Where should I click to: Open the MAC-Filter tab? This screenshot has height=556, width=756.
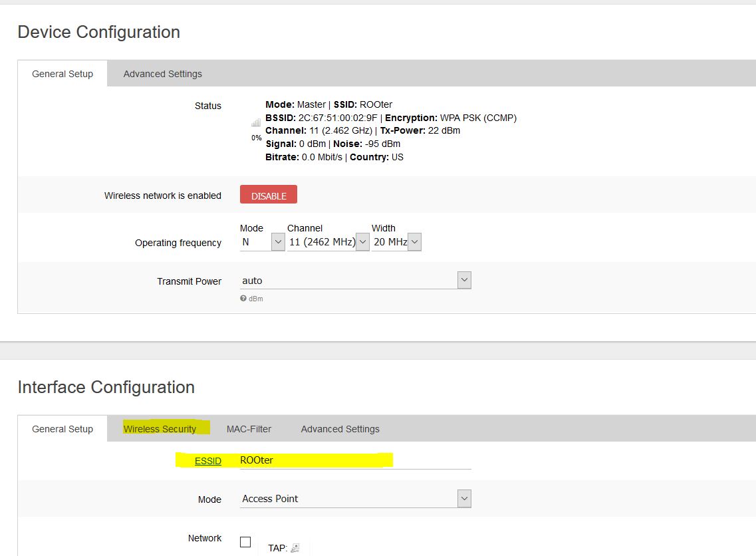(249, 429)
